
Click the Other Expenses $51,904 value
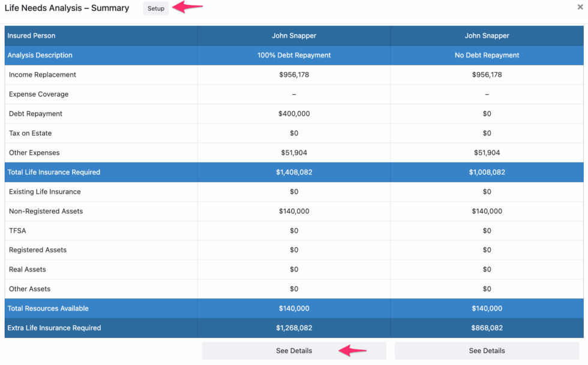294,152
